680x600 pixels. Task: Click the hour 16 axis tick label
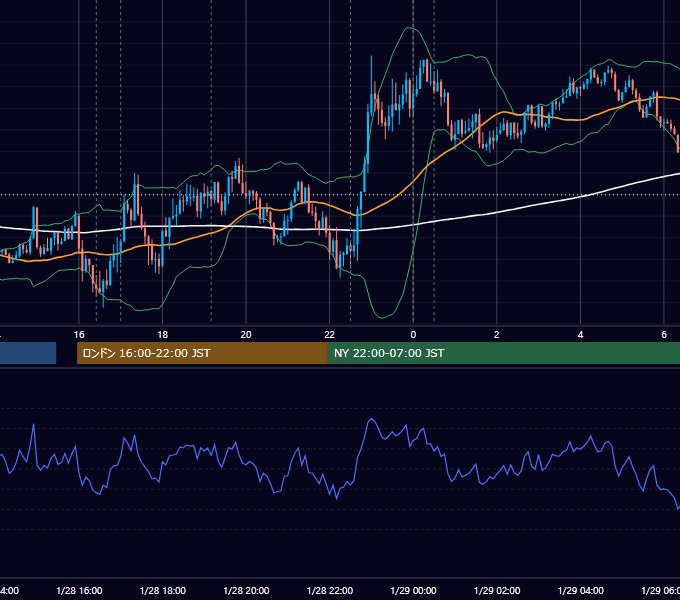(79, 334)
